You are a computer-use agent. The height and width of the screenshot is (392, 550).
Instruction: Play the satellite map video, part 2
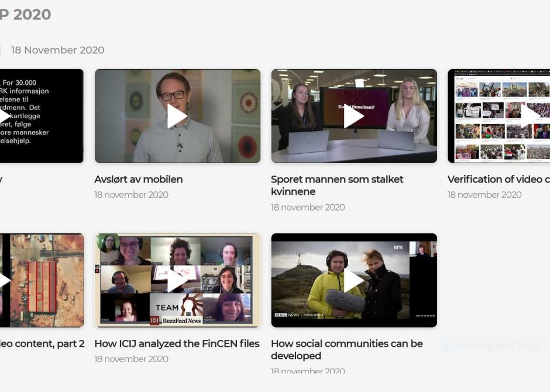pyautogui.click(x=42, y=280)
